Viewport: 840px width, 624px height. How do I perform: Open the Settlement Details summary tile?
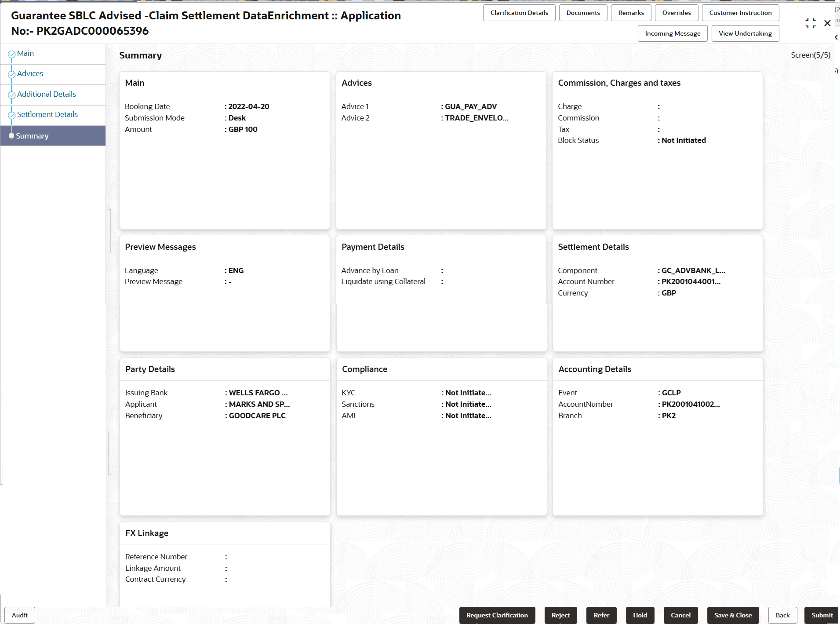click(x=658, y=293)
